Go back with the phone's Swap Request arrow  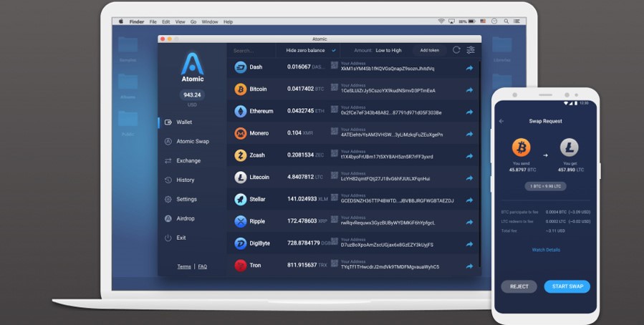coord(501,121)
